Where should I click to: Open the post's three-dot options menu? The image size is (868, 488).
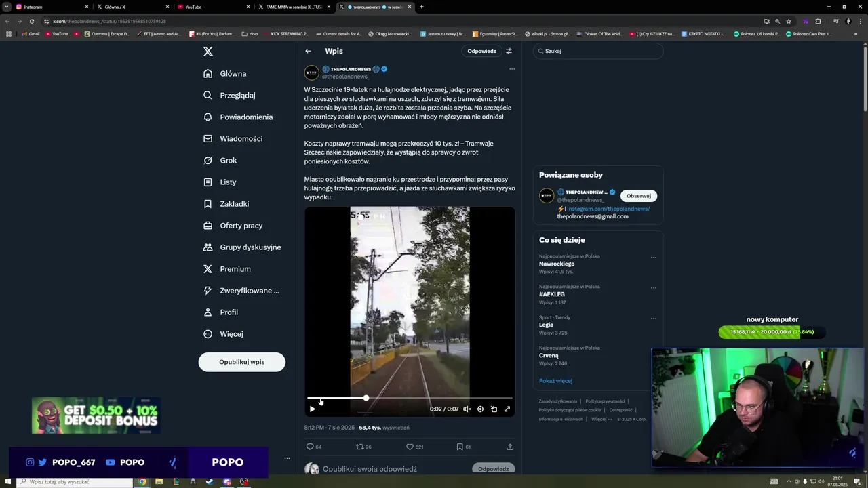[512, 68]
